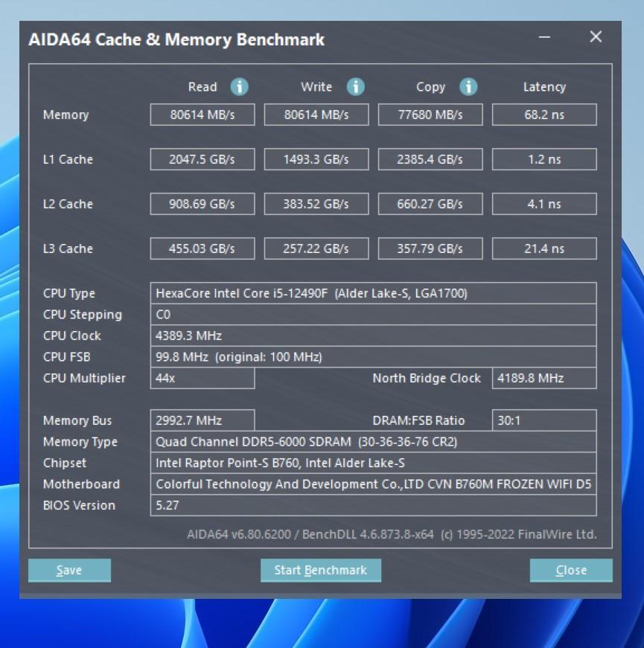Save the benchmark results
644x648 pixels.
tap(69, 571)
